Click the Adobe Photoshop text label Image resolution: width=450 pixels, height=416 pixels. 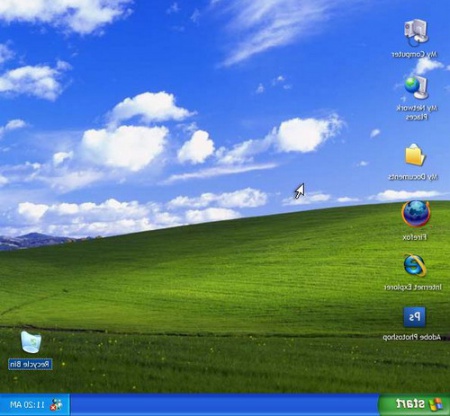tap(412, 337)
